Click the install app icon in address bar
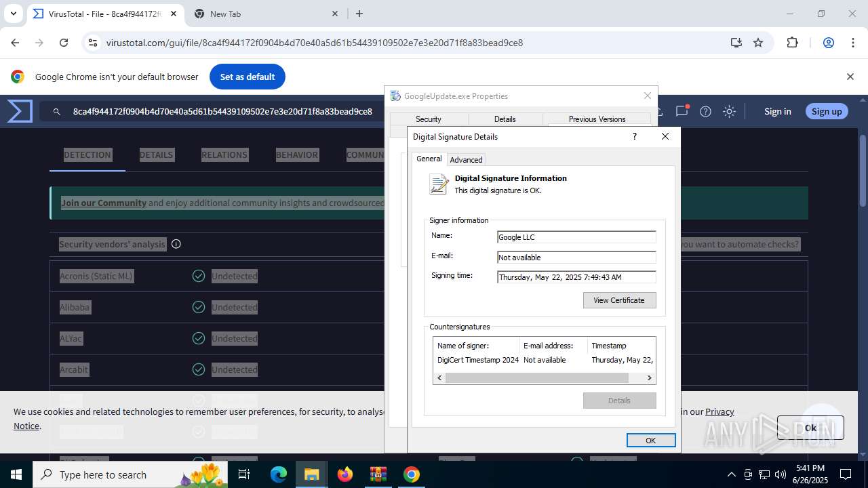The image size is (868, 488). tap(736, 43)
